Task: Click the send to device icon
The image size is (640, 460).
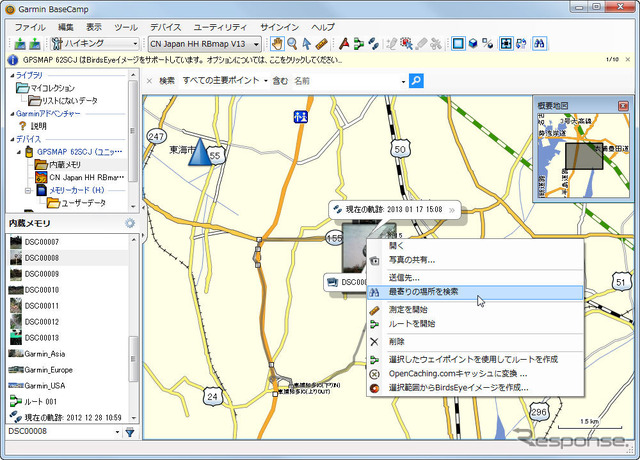Action: tap(20, 43)
